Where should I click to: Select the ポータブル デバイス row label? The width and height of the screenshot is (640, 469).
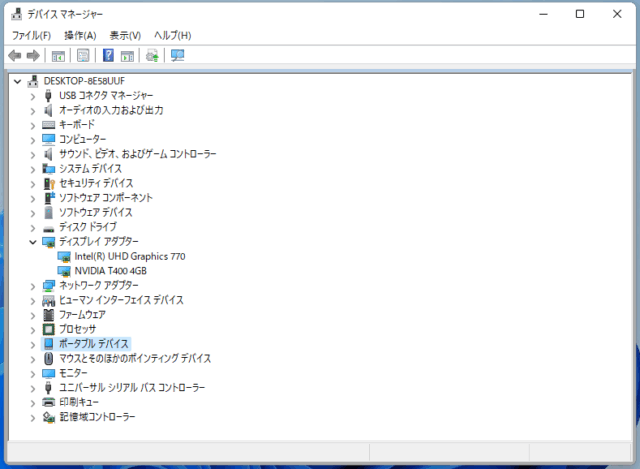click(x=94, y=344)
